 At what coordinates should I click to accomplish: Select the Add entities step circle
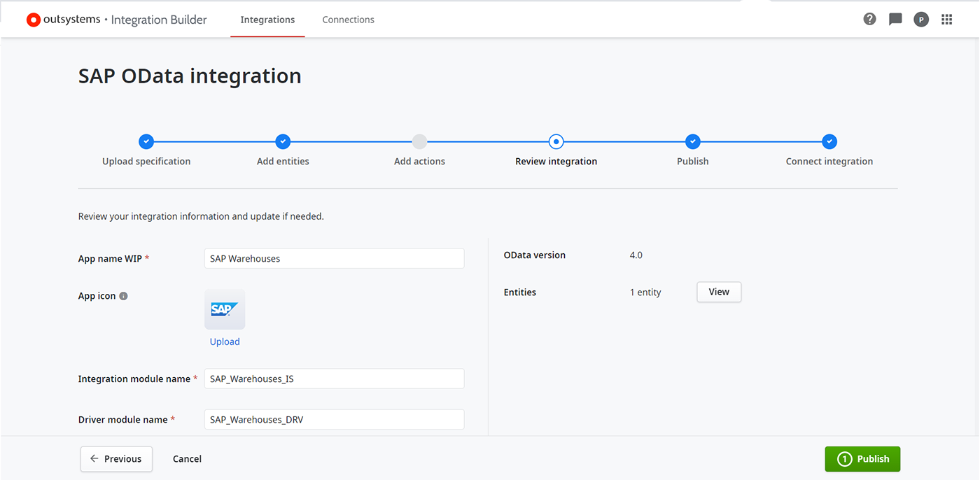tap(283, 141)
